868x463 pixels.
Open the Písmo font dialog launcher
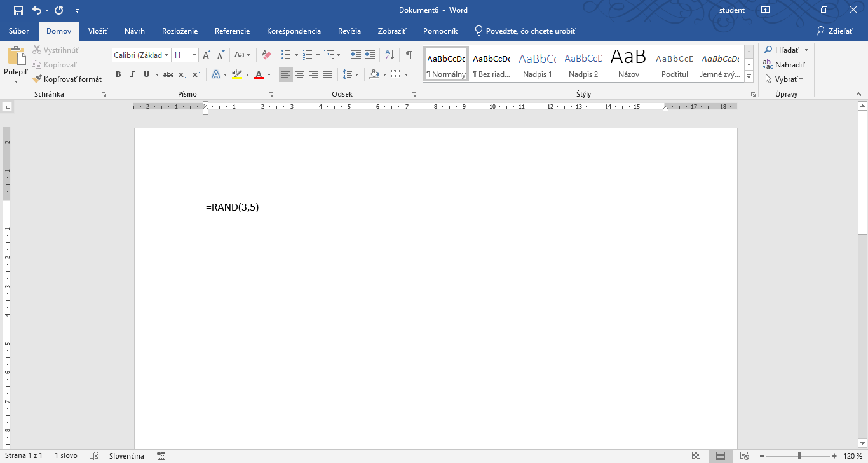click(x=271, y=94)
